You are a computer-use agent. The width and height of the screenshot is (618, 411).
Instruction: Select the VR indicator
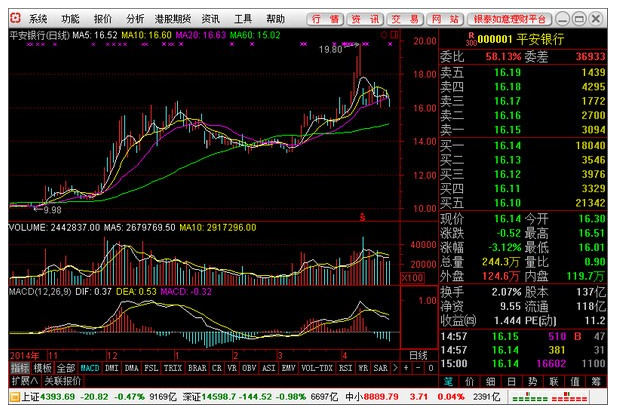tap(232, 368)
